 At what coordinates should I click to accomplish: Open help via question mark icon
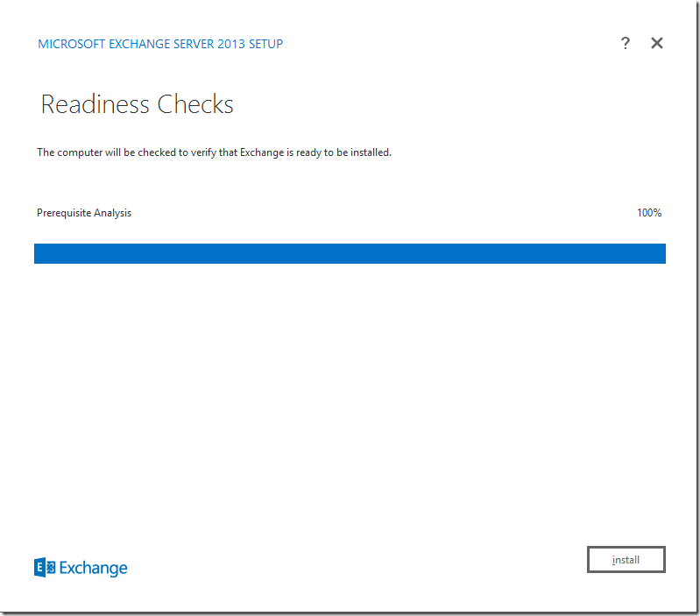click(626, 43)
